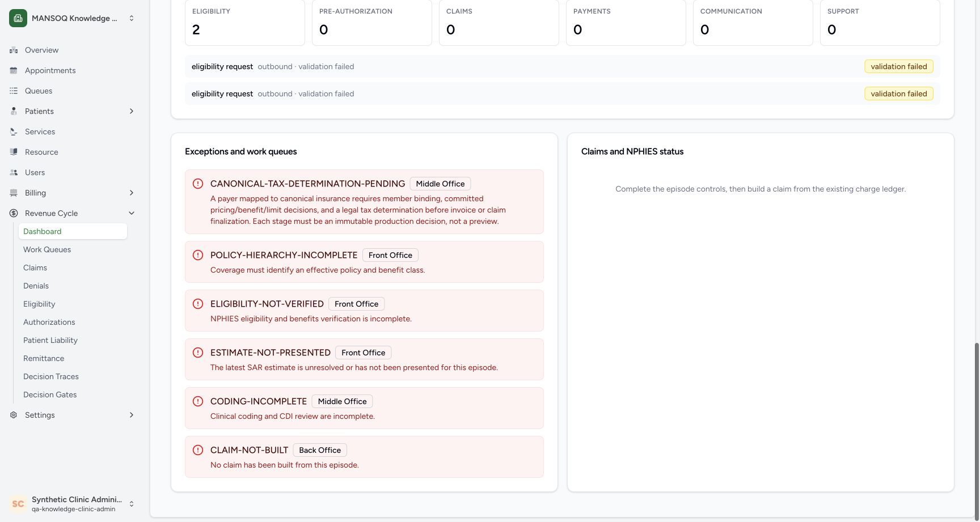Click alert icon on CODING-INCOMPLETE
The width and height of the screenshot is (980, 522).
[x=198, y=401]
